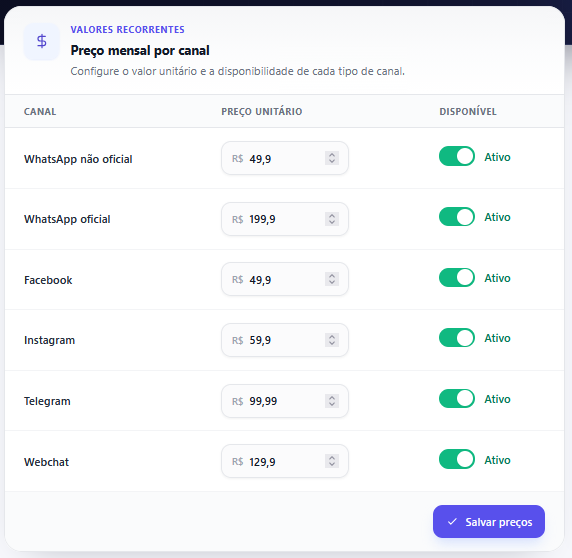Click the dollar sign icon in header
The image size is (572, 558).
(x=42, y=41)
